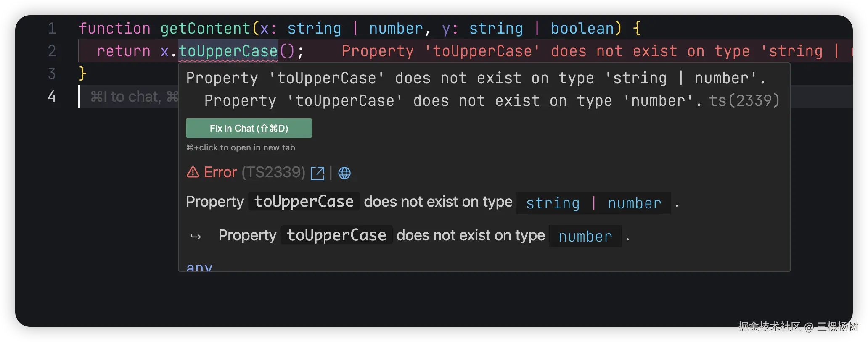Click the Fix in Chat button
The width and height of the screenshot is (868, 342).
tap(249, 128)
